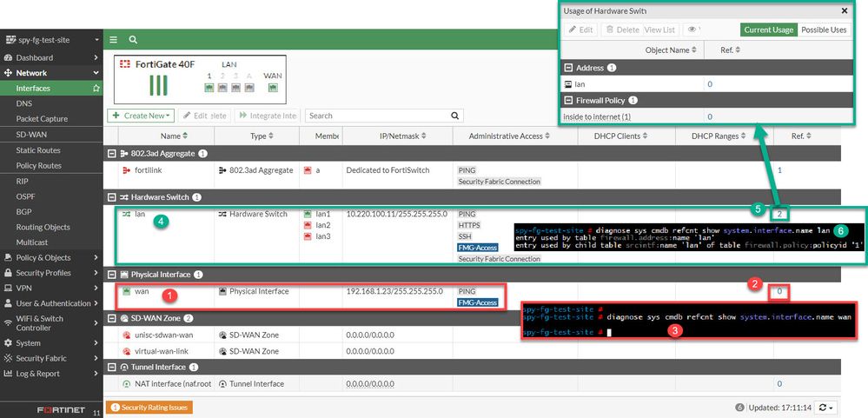Click the 192.168.1.23/255.255.255.0 cell
The width and height of the screenshot is (868, 418).
point(394,291)
